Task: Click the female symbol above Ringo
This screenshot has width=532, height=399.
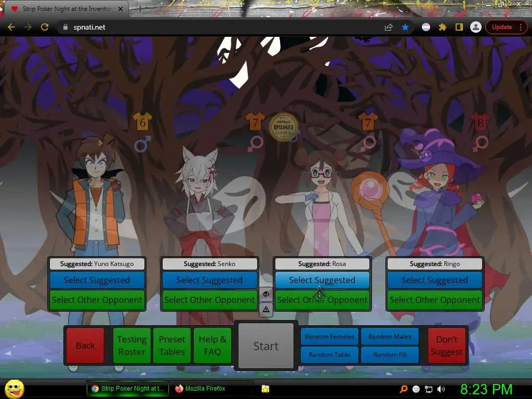Action: click(481, 144)
